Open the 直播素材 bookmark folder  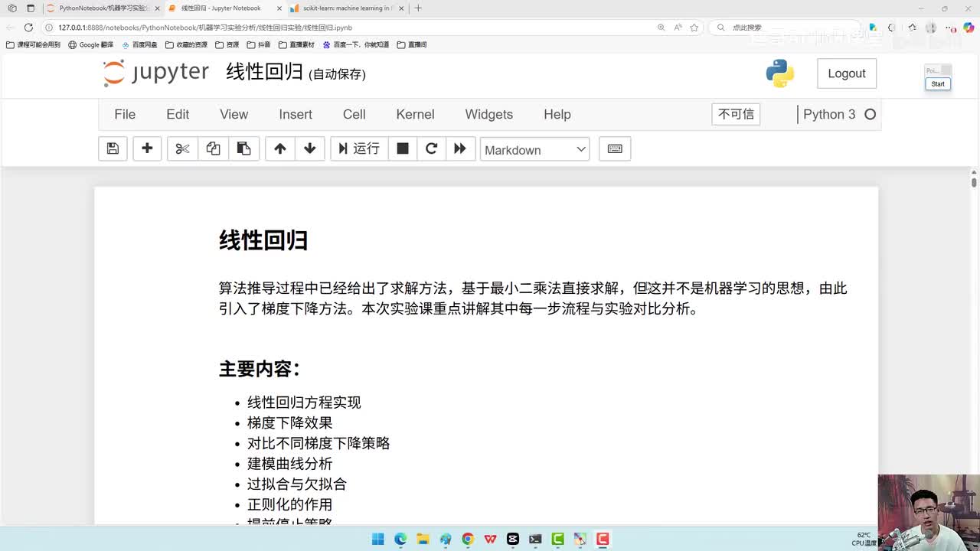(x=296, y=44)
